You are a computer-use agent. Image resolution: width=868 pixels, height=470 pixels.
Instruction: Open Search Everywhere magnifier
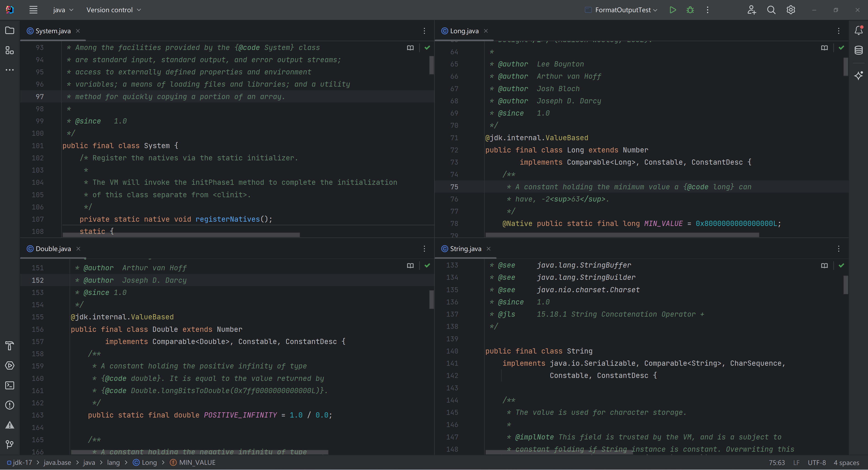click(771, 10)
